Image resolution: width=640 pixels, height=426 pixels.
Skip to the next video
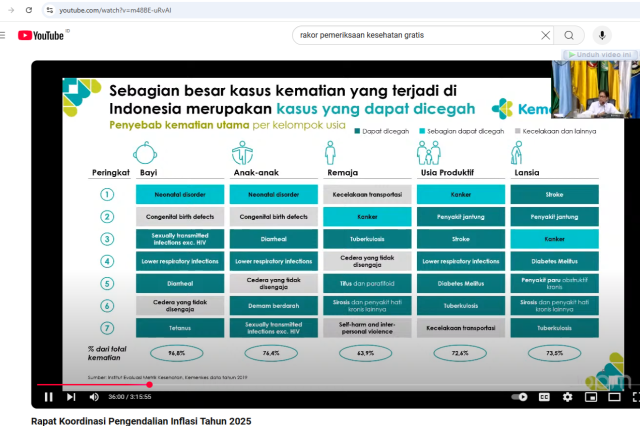[71, 397]
